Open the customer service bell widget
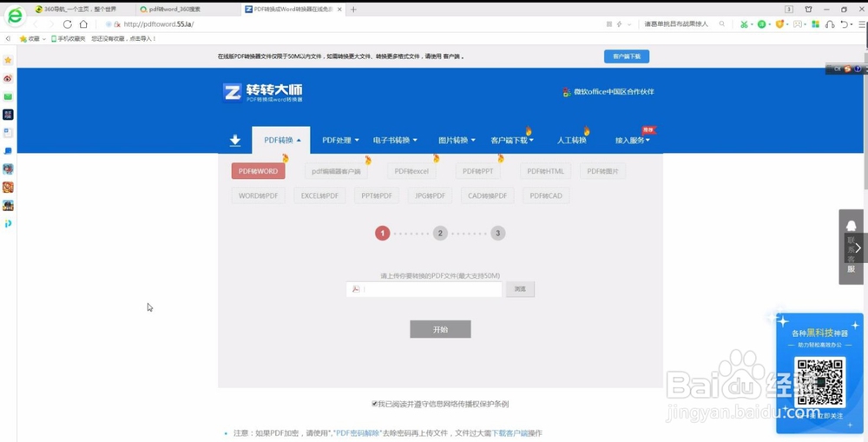This screenshot has width=868, height=442. pyautogui.click(x=852, y=247)
